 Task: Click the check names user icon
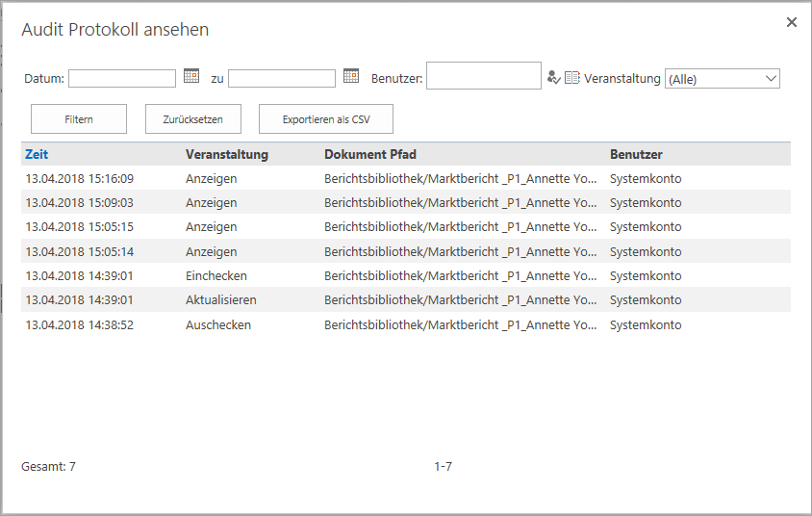[553, 78]
